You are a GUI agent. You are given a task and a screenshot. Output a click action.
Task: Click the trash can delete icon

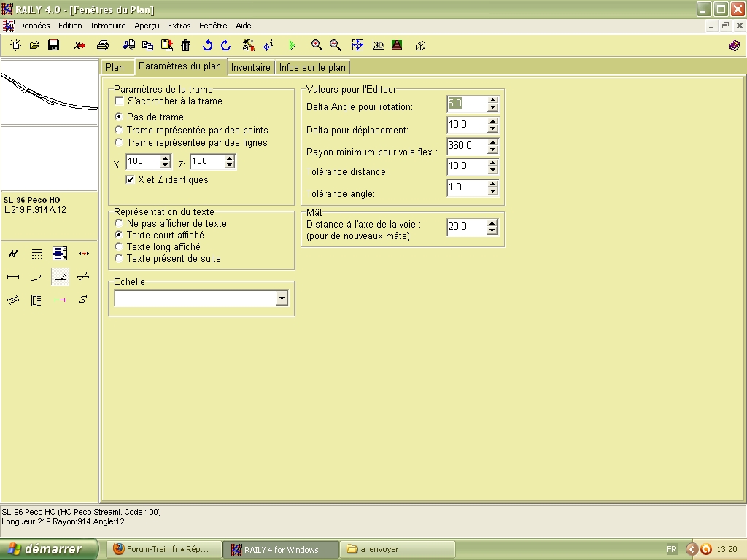click(186, 45)
